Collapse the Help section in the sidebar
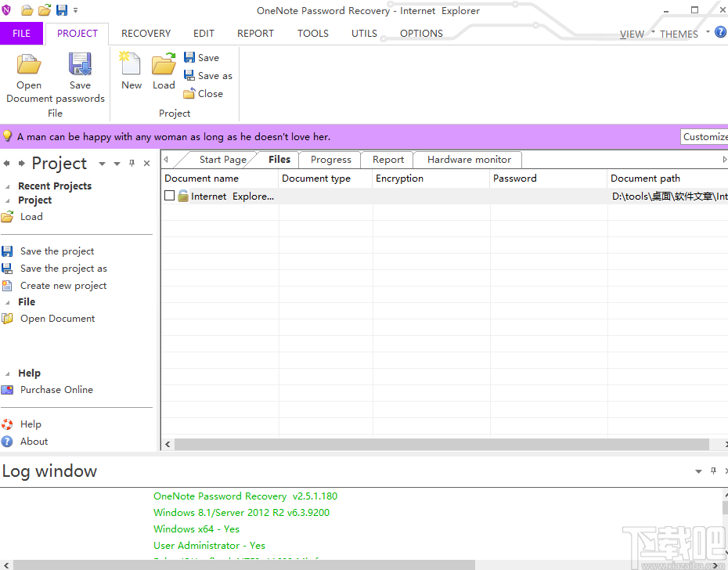The width and height of the screenshot is (728, 570). click(x=7, y=373)
